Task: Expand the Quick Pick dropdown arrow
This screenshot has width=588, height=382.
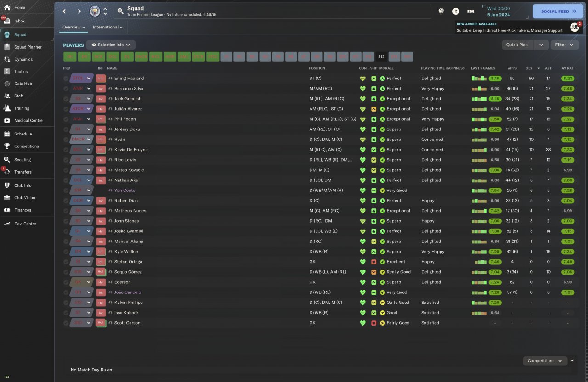Action: [541, 45]
